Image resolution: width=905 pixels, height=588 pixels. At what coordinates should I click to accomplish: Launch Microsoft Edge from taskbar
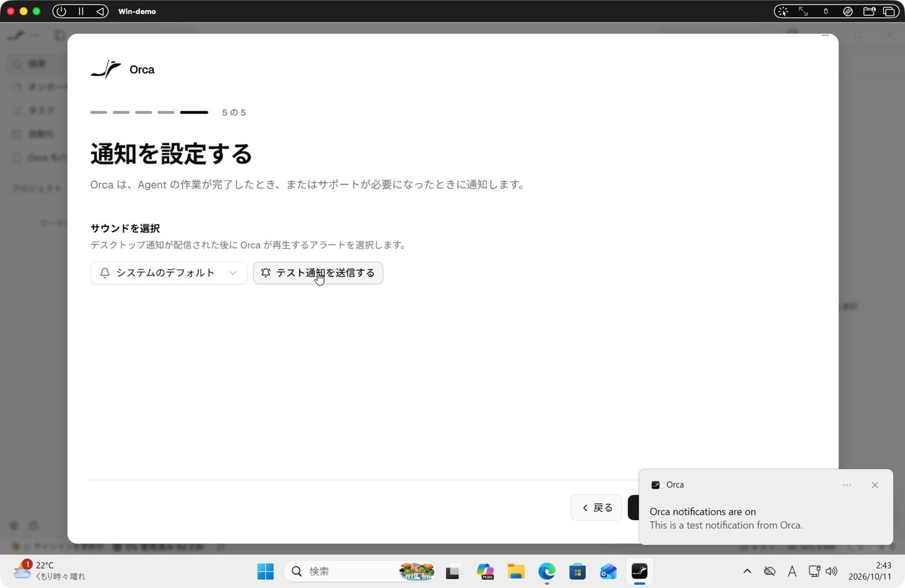(546, 572)
